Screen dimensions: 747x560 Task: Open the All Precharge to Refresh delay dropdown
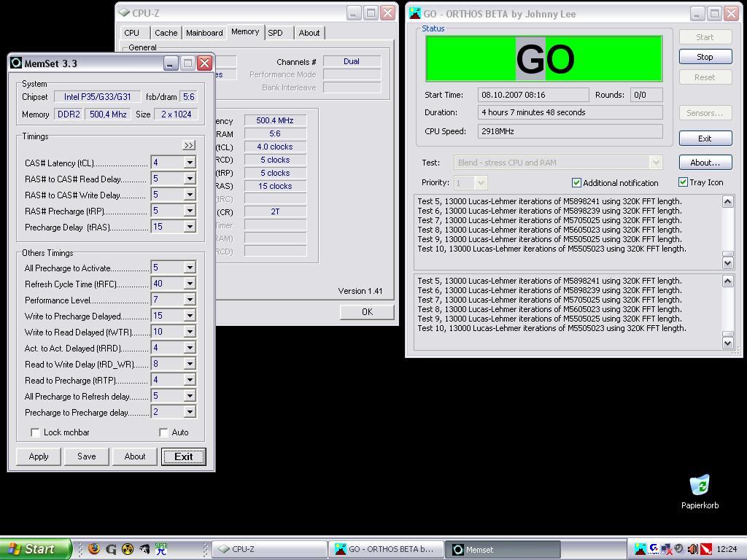coord(190,396)
